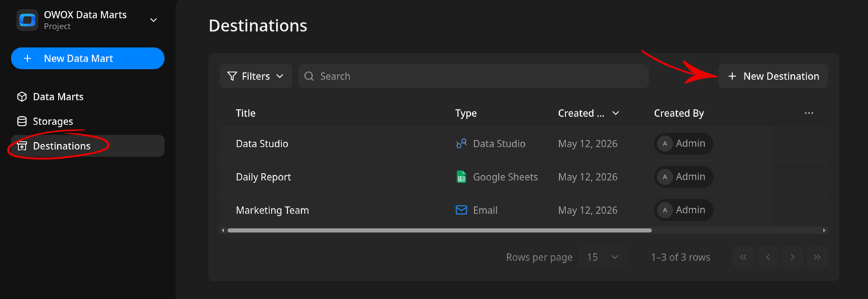Click the Email type label
This screenshot has height=299, width=868.
[485, 210]
